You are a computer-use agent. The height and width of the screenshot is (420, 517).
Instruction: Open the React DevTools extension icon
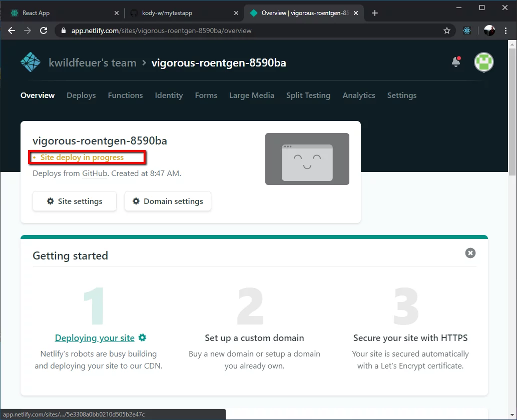click(x=467, y=30)
